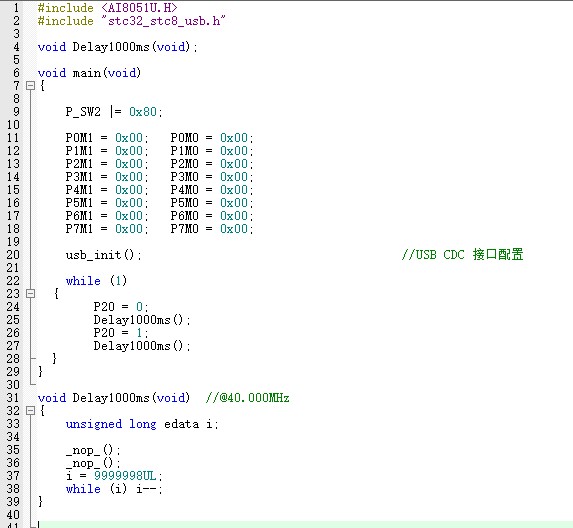Click the Delay1000ms() call on line 25
Screen dimensions: 573x528
142,320
